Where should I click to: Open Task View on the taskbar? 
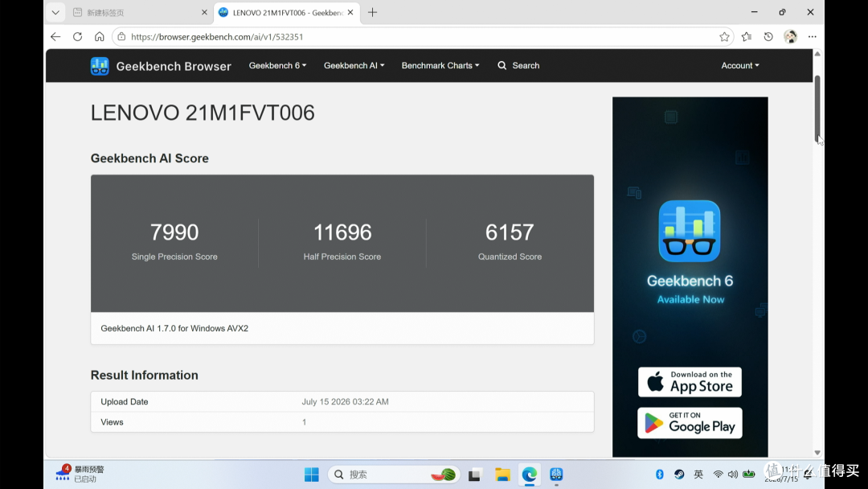(474, 475)
